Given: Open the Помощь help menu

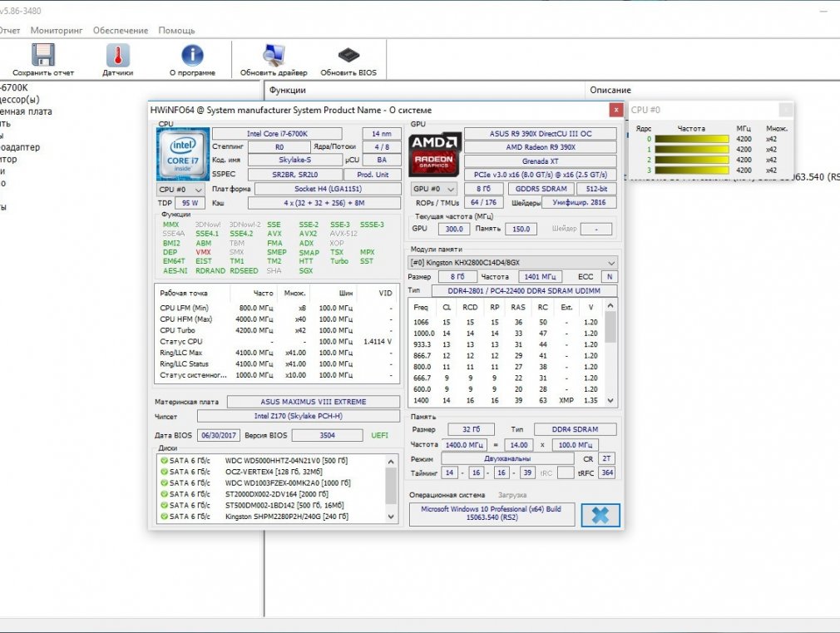Looking at the screenshot, I should 176,31.
